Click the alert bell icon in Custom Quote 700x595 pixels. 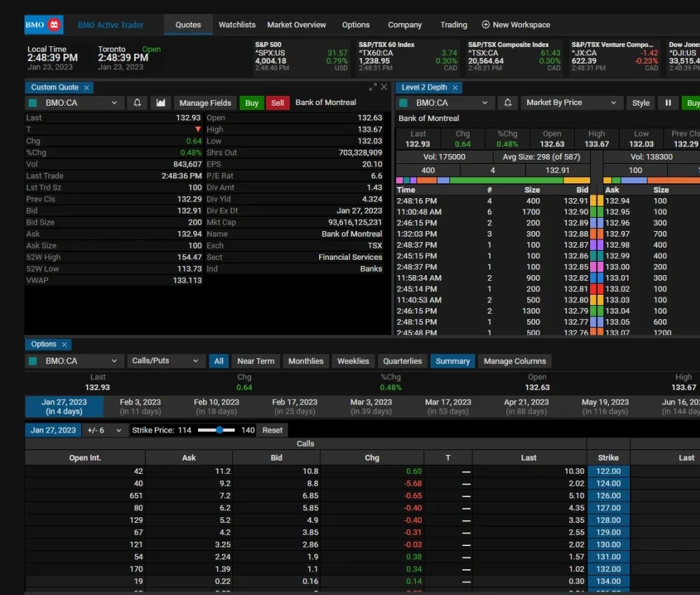[x=137, y=103]
